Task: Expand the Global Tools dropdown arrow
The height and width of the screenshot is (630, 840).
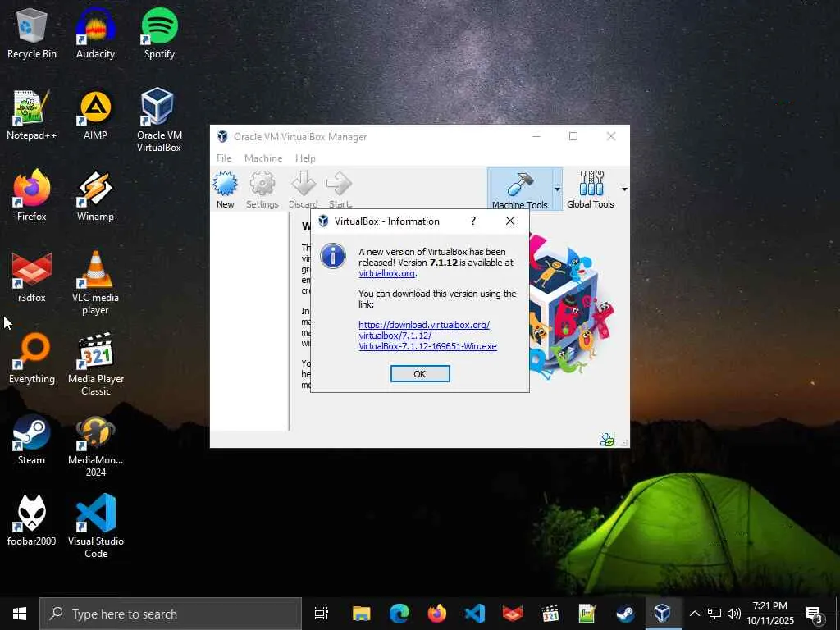Action: (x=624, y=189)
